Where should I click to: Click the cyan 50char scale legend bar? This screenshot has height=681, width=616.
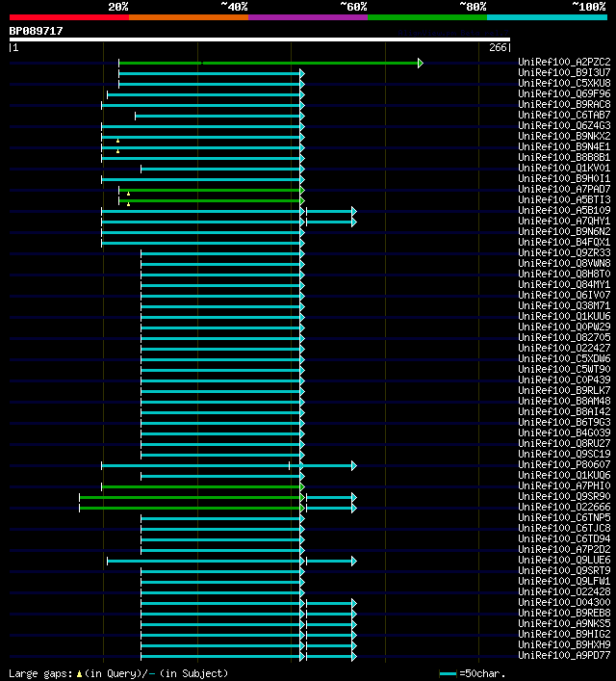448,674
